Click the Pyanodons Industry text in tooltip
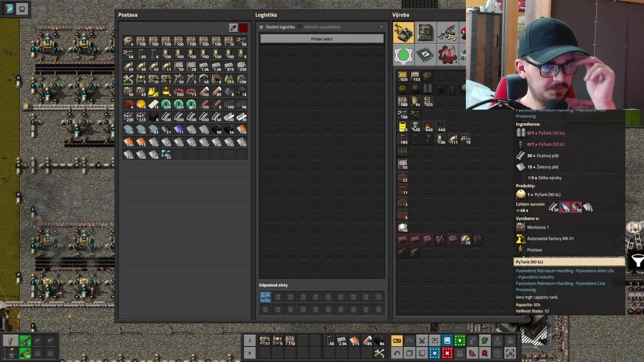The image size is (644, 362). coord(536,277)
